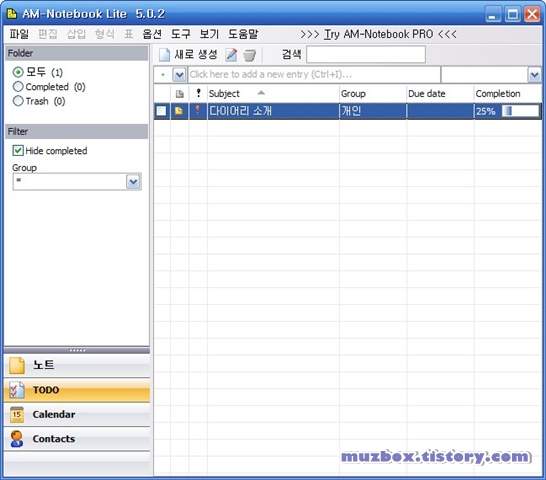The width and height of the screenshot is (546, 480).
Task: Open the 보기 menu
Action: [209, 34]
